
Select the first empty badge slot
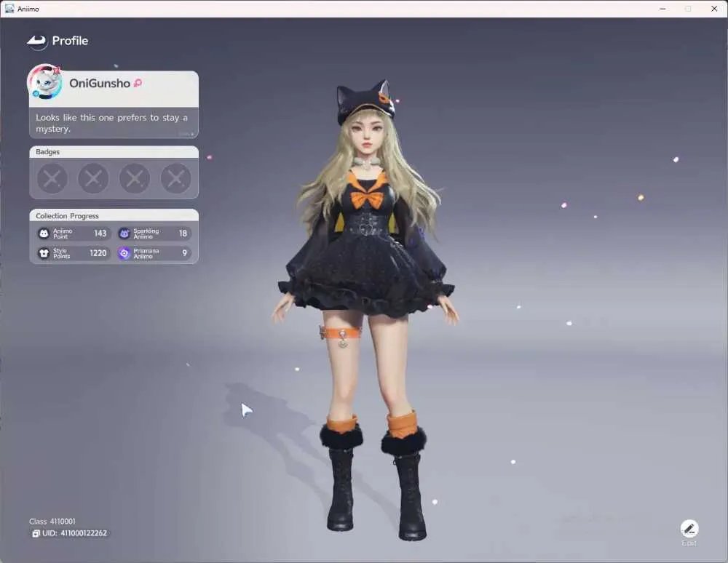tap(52, 178)
